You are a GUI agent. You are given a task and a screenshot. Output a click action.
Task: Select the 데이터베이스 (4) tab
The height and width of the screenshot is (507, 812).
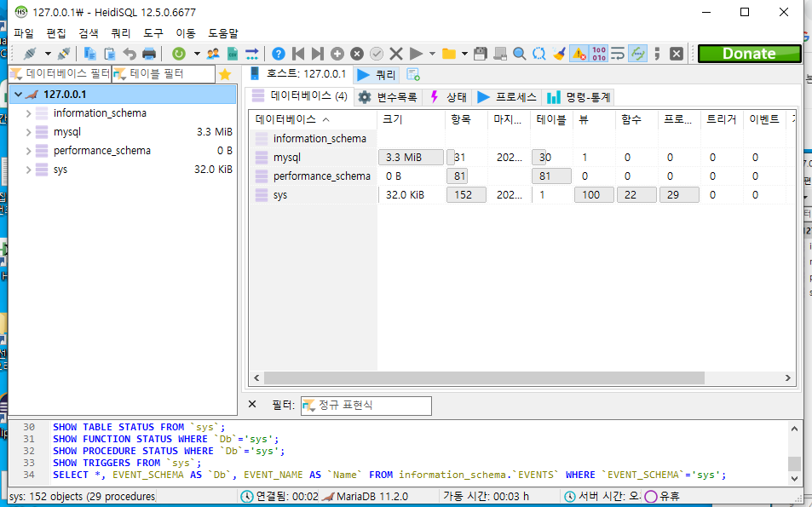click(299, 95)
